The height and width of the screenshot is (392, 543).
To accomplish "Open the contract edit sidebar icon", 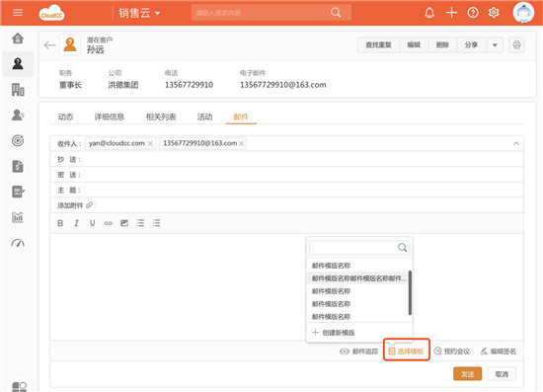I will 18,192.
